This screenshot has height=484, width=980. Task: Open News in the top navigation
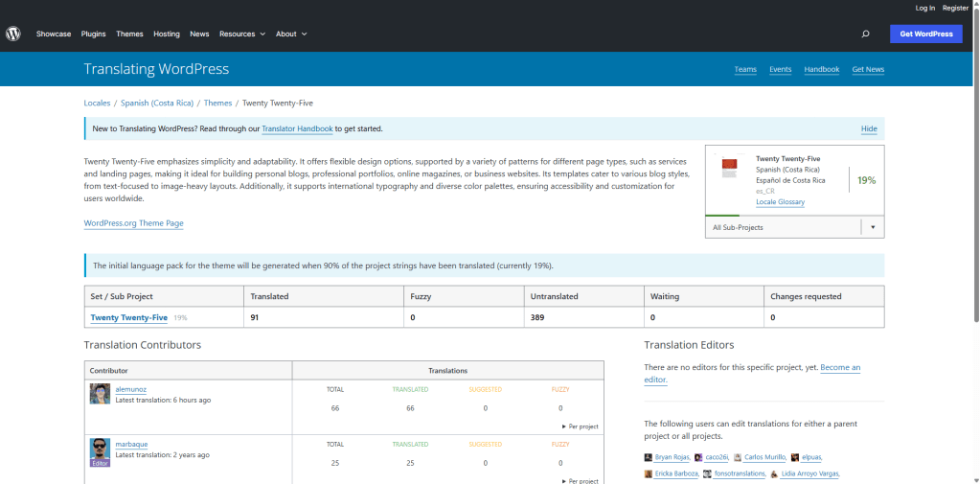[x=199, y=34]
